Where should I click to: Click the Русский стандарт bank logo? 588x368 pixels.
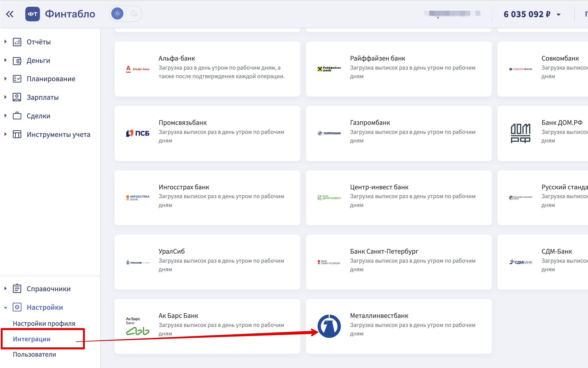(520, 198)
